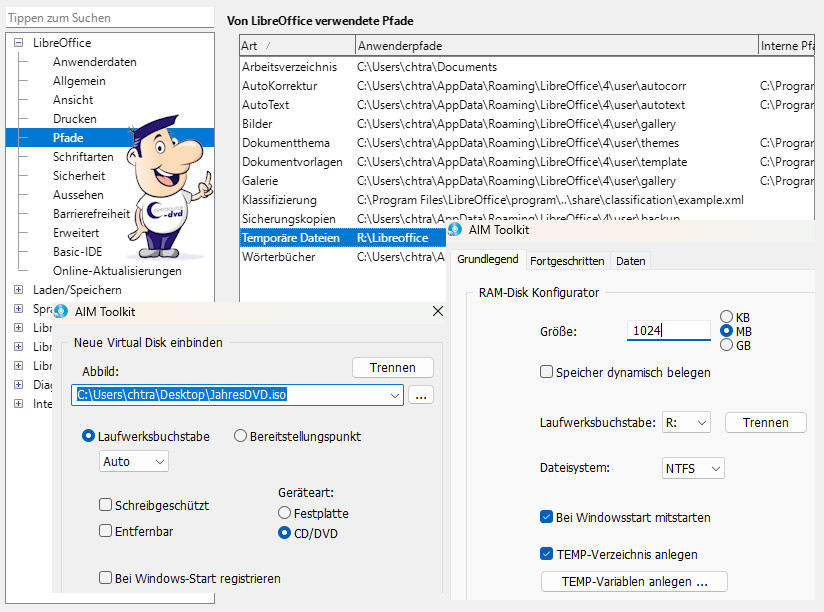Click AIM Toolkit icon in Virtual Disk dialog title
The width and height of the screenshot is (824, 612).
[61, 312]
